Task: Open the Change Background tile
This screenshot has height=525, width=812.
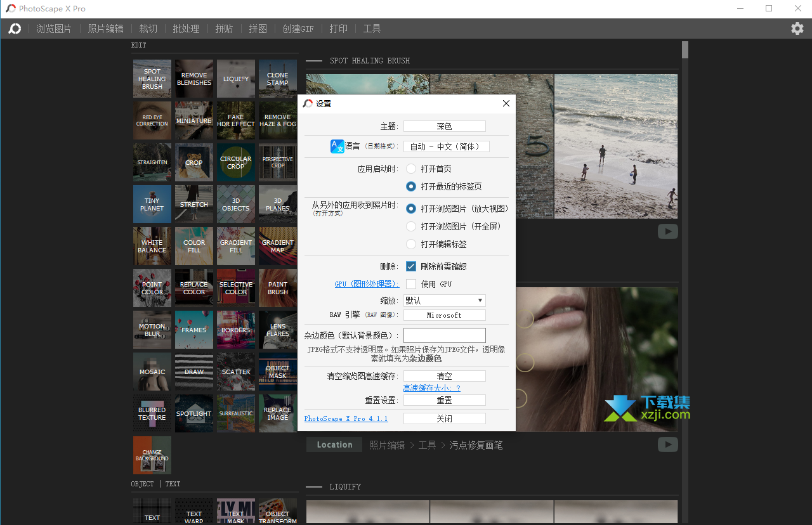Action: [152, 455]
